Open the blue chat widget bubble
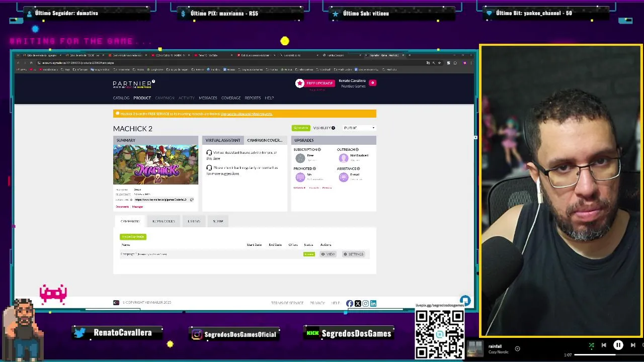Viewport: 644px width, 362px height. (465, 301)
